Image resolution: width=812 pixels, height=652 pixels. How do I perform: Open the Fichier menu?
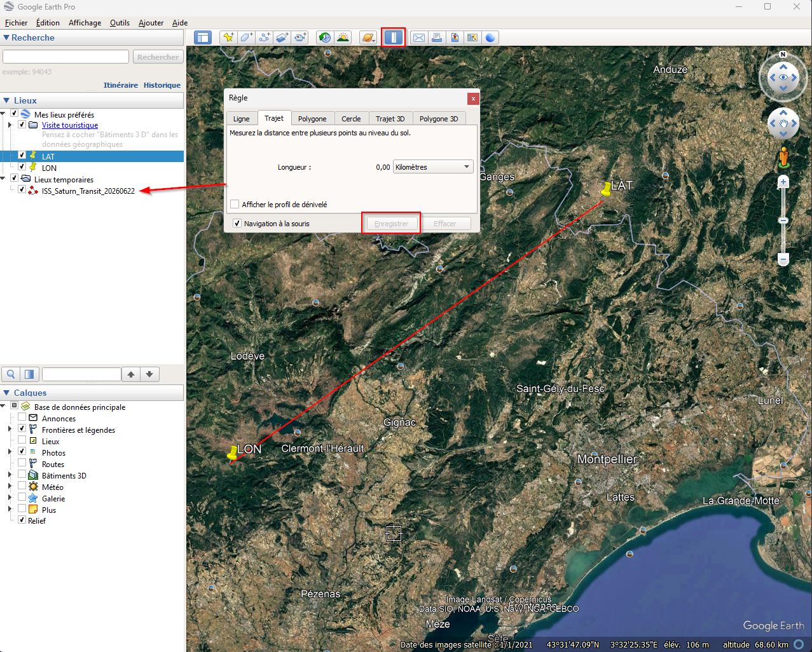point(17,22)
